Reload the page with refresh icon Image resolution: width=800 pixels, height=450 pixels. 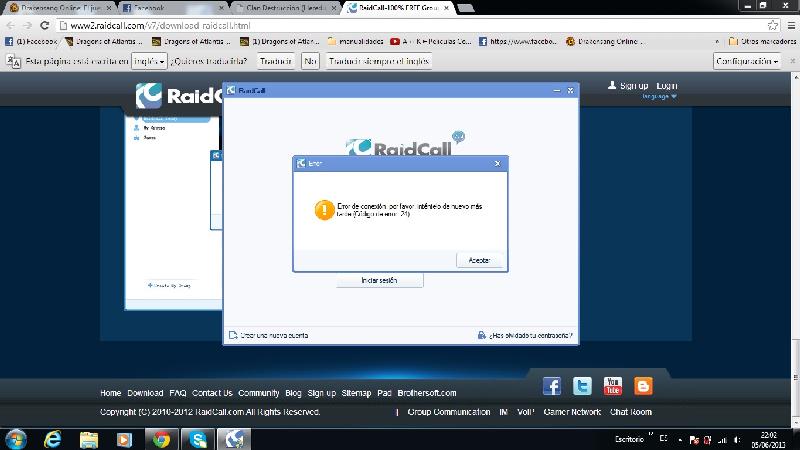click(x=45, y=25)
